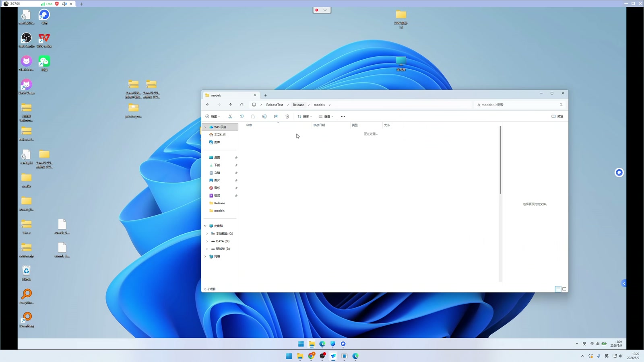This screenshot has height=362, width=644.
Task: Open the New item dropdown
Action: tap(213, 117)
